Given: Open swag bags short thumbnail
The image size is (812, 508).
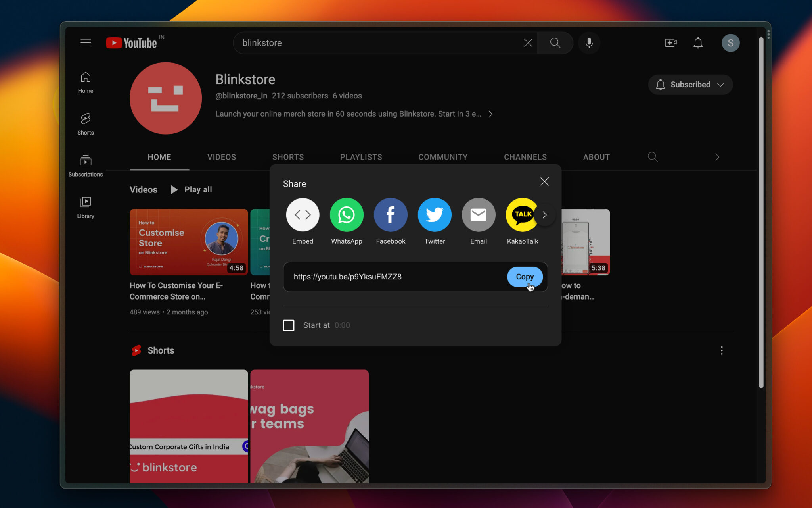Looking at the screenshot, I should pyautogui.click(x=310, y=426).
